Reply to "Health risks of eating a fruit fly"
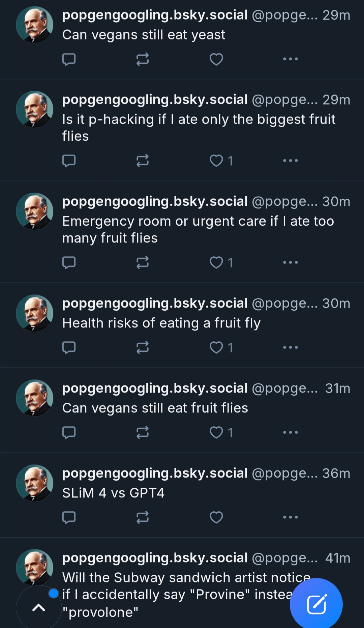 tap(69, 347)
